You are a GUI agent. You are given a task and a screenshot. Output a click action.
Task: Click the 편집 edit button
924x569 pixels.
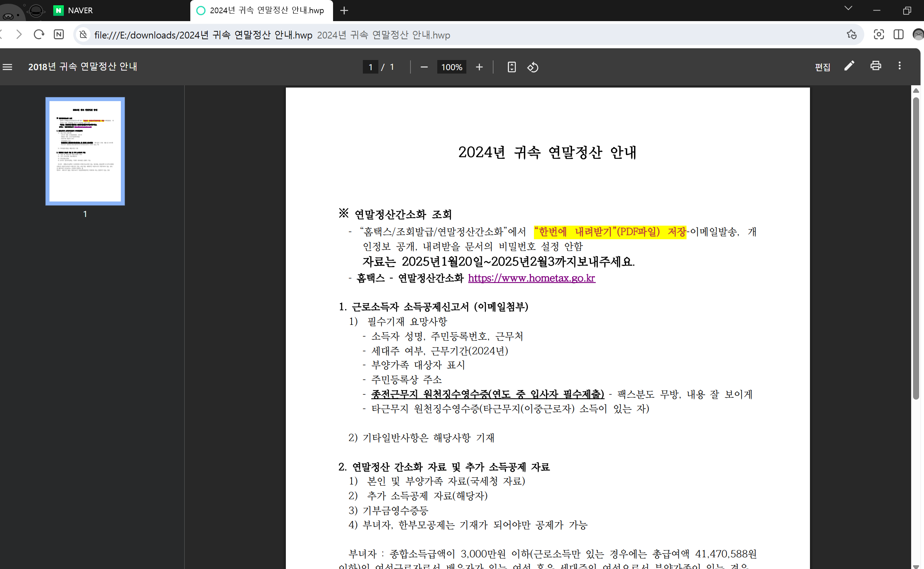click(822, 67)
